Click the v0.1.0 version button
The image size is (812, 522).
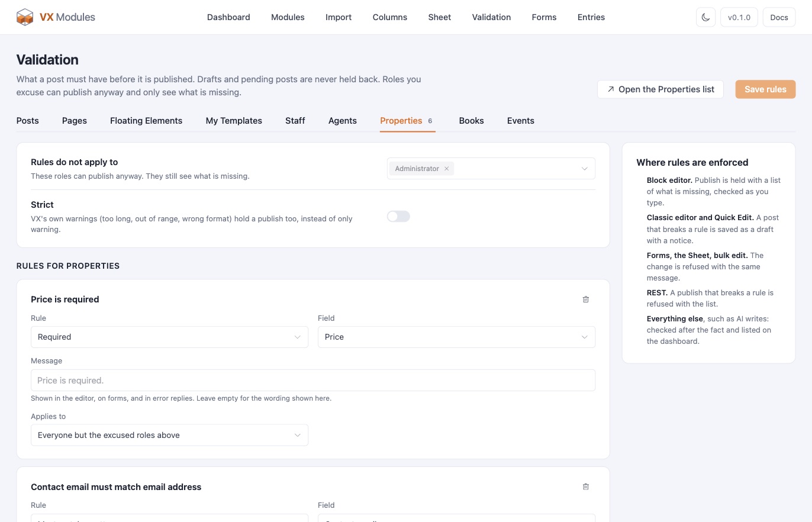click(x=739, y=17)
